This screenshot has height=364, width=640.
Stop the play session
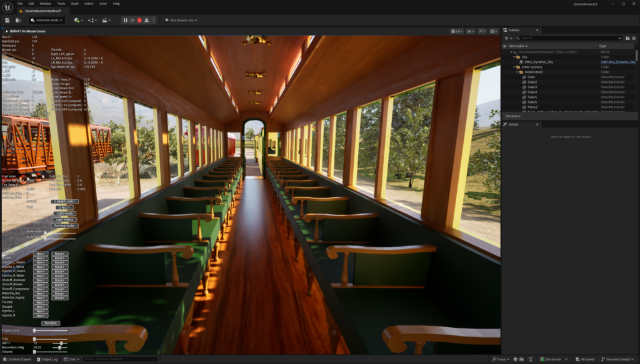pyautogui.click(x=139, y=20)
